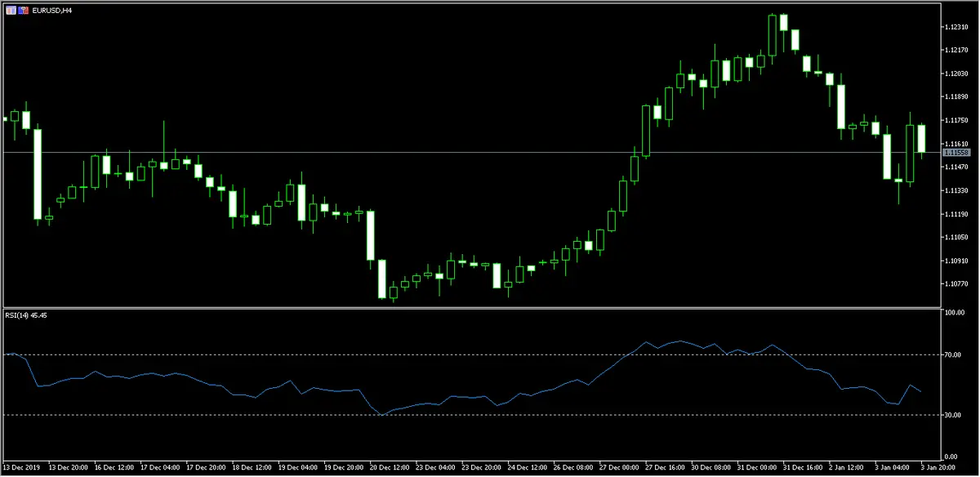Click the RSI 70 dashed level line
Viewport: 980px width, 477px height.
(x=327, y=354)
